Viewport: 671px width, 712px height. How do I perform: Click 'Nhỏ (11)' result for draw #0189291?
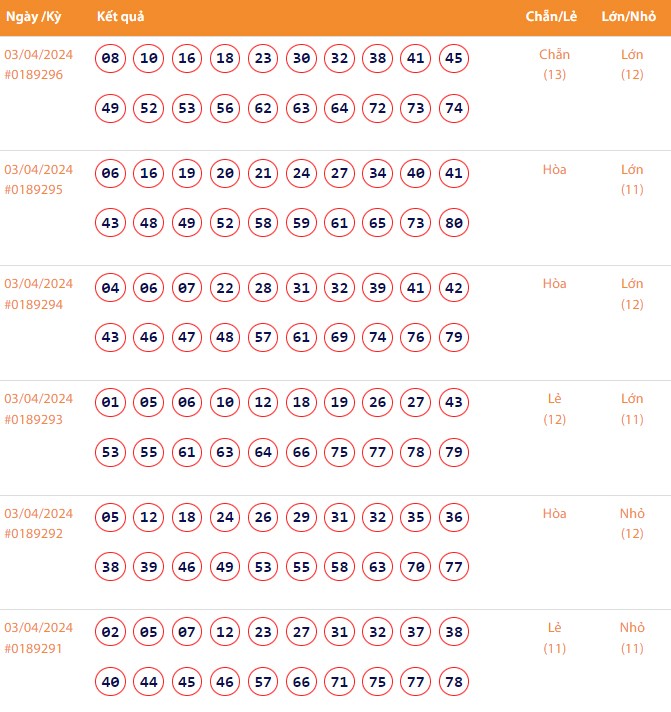[632, 638]
